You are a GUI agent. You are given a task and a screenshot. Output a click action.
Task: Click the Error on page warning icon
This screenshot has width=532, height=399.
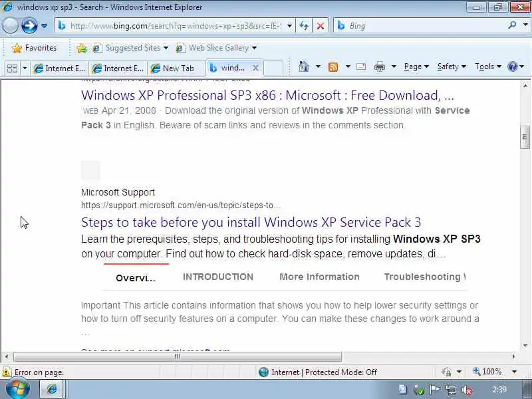(6, 372)
